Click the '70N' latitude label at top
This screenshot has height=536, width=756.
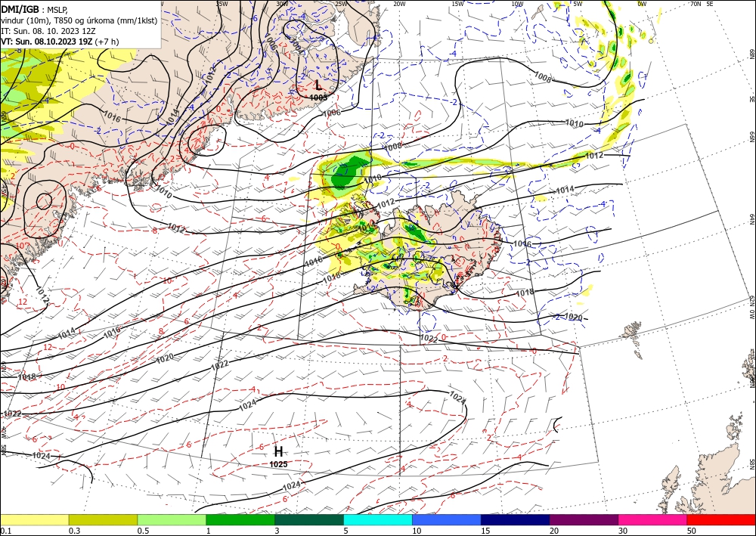pyautogui.click(x=696, y=4)
